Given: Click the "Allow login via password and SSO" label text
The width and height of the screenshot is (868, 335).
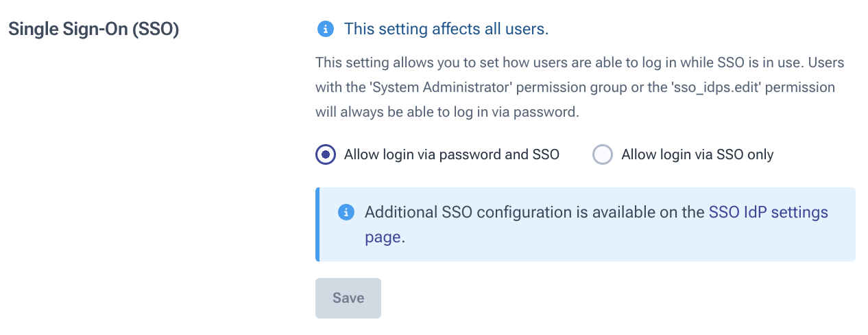Looking at the screenshot, I should 452,155.
